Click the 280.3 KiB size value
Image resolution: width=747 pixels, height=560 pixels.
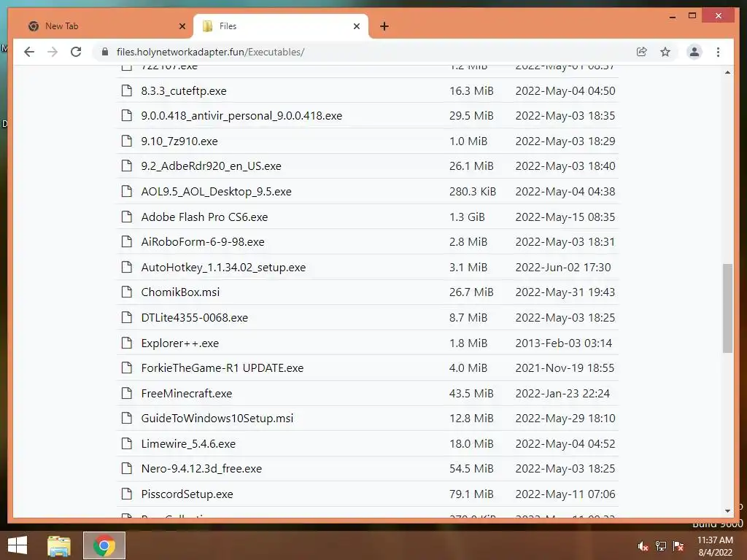[473, 192]
